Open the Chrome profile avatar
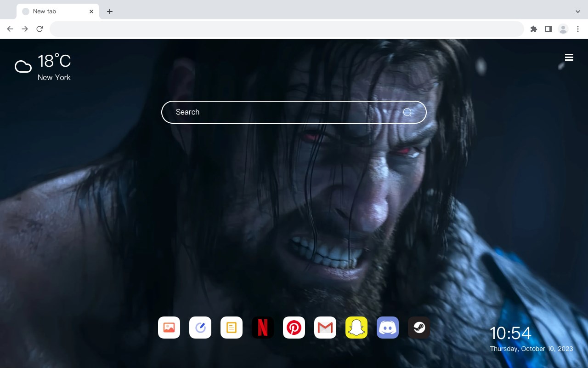The width and height of the screenshot is (588, 368). click(x=563, y=29)
